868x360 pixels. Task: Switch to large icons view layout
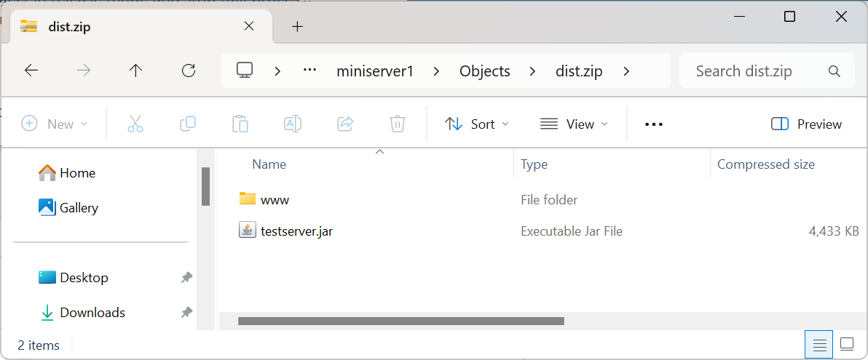pos(847,344)
